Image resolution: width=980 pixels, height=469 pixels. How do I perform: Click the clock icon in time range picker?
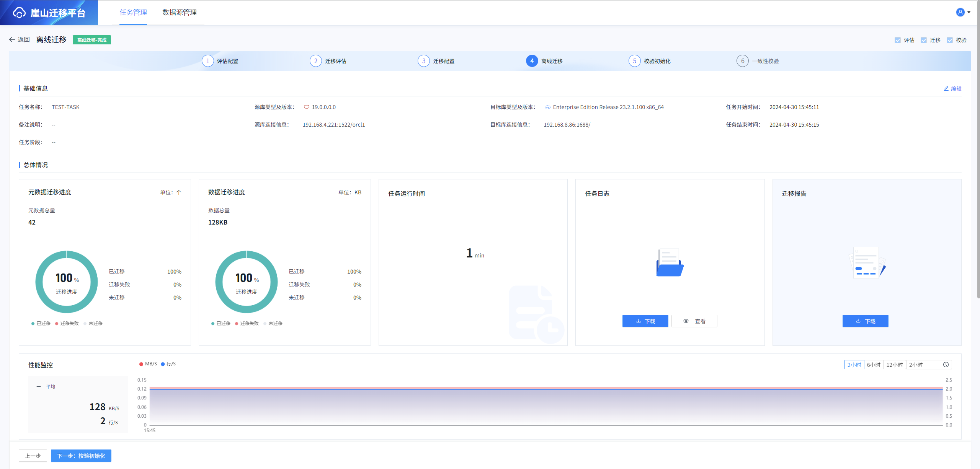[946, 365]
